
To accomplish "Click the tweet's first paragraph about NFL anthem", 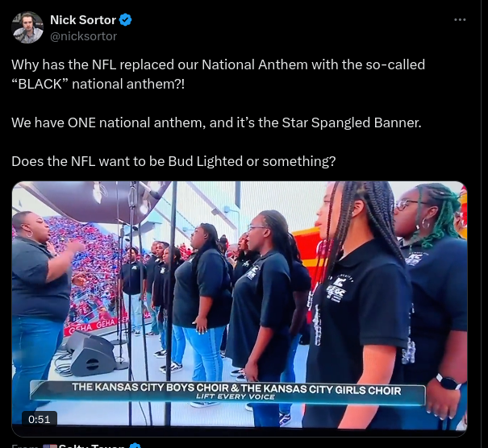I will [218, 74].
